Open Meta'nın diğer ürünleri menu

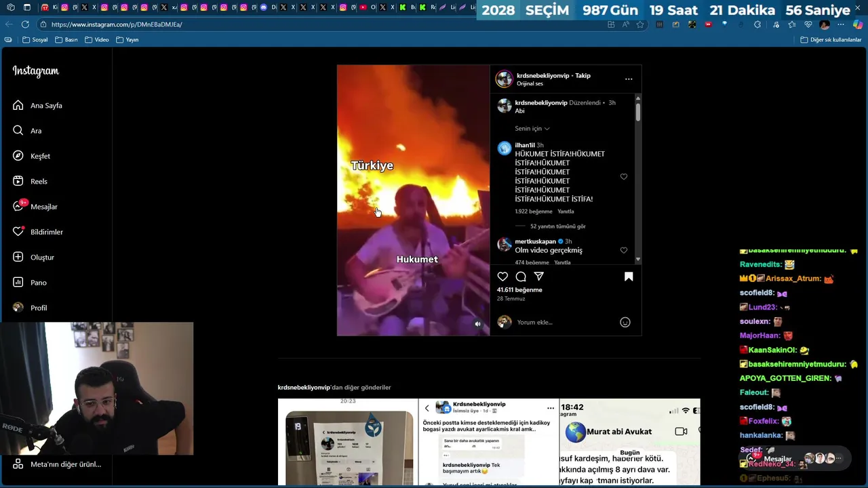58,464
